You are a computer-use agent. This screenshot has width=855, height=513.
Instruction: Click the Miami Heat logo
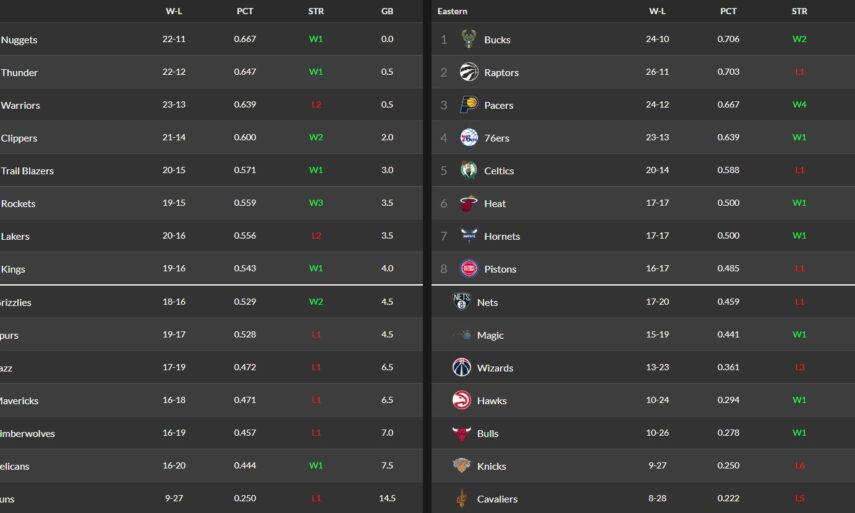click(468, 203)
